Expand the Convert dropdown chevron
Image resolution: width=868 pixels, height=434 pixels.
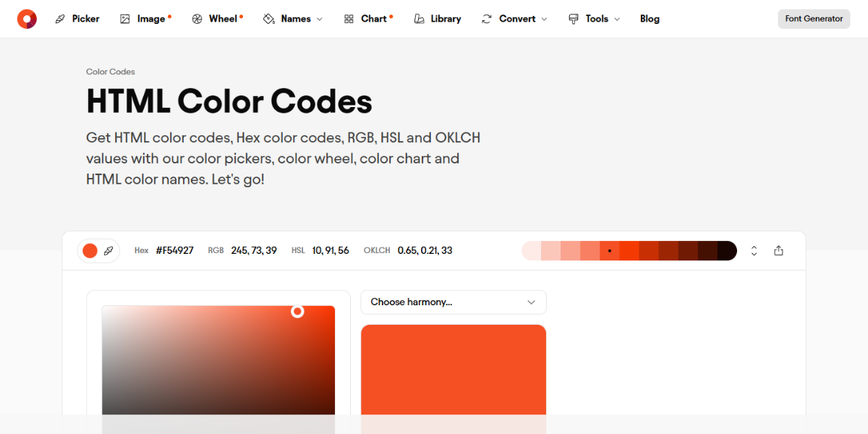point(542,19)
